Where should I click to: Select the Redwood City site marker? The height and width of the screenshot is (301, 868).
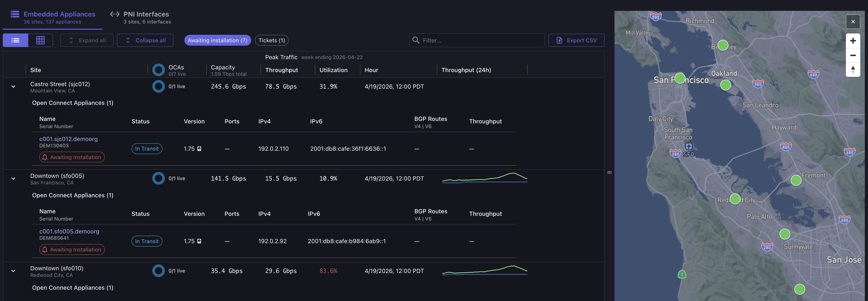point(735,199)
